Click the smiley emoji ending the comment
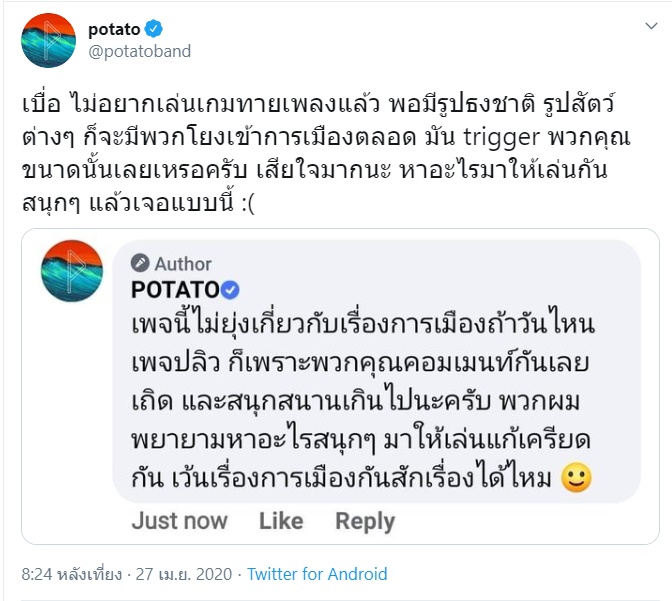This screenshot has height=601, width=672. (578, 481)
